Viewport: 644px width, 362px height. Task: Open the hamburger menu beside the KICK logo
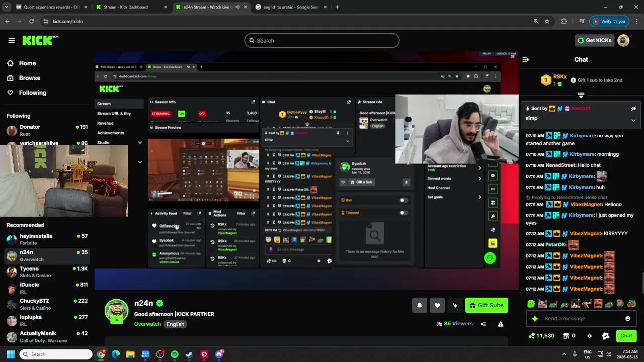pyautogui.click(x=12, y=41)
